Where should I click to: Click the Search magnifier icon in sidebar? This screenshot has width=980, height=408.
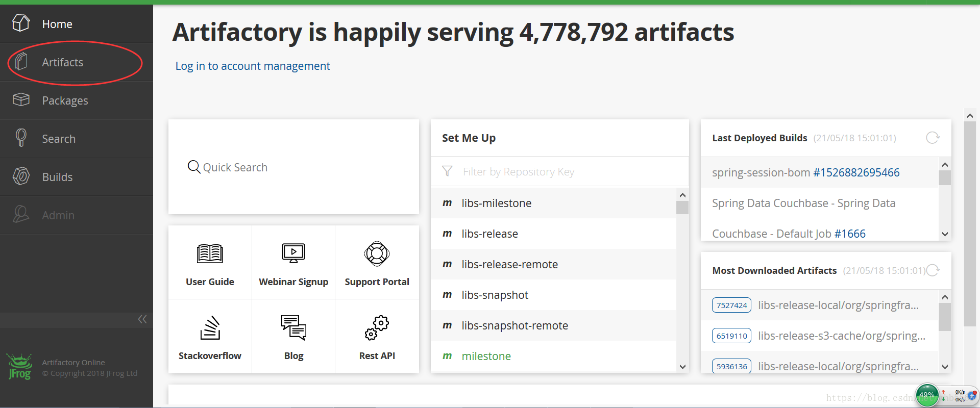click(21, 138)
